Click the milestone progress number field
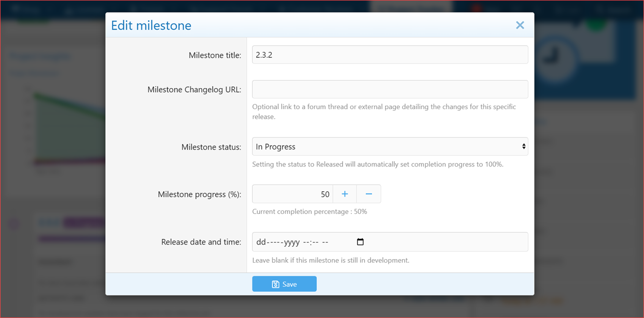Image resolution: width=644 pixels, height=318 pixels. tap(292, 194)
